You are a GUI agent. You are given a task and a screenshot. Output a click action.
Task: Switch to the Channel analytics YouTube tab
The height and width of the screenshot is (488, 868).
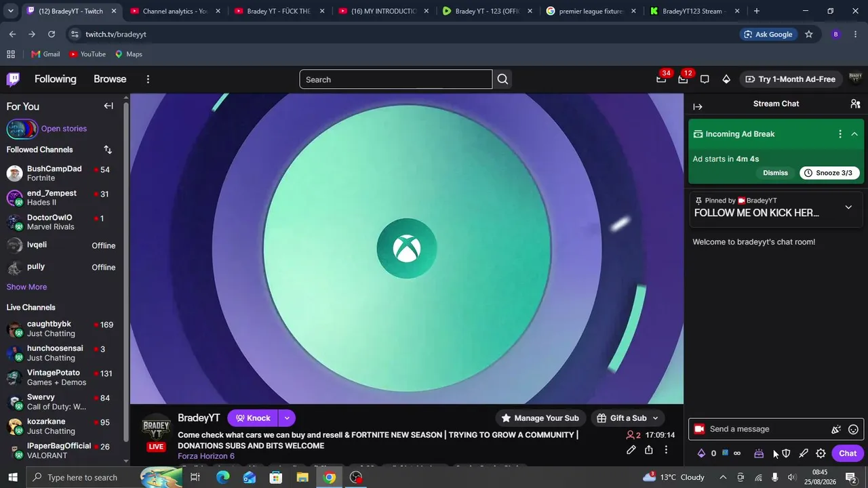tap(174, 11)
